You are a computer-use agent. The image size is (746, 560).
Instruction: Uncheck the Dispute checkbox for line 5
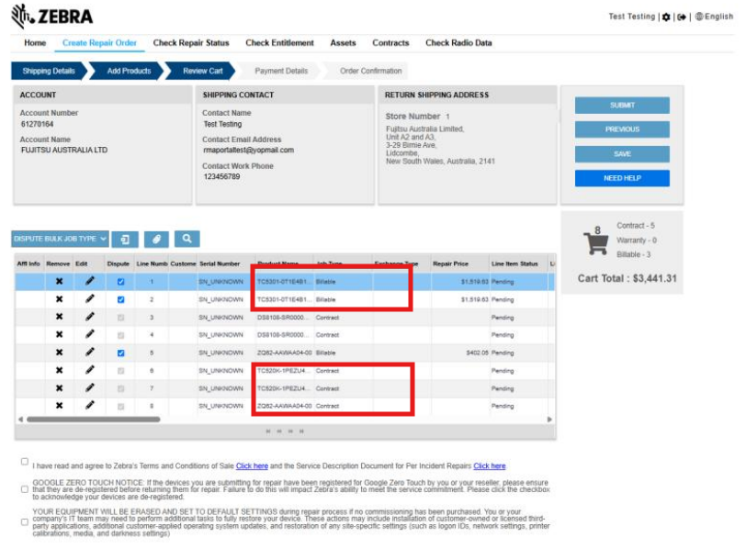(121, 353)
